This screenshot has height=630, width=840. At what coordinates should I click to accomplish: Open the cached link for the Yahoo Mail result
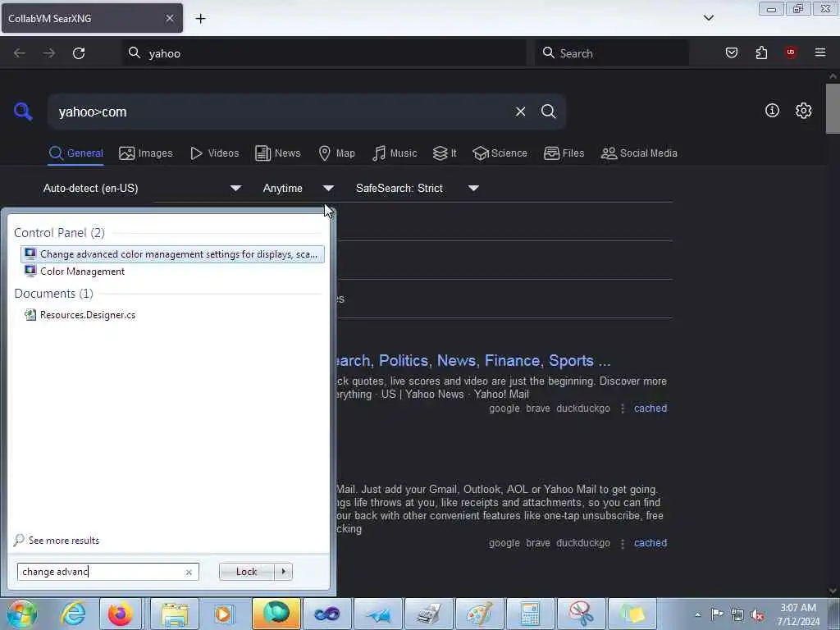[x=651, y=543]
